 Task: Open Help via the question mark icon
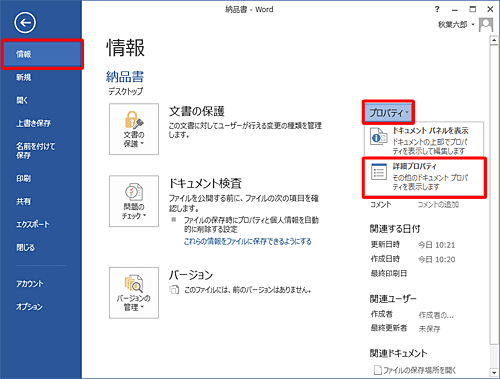437,9
